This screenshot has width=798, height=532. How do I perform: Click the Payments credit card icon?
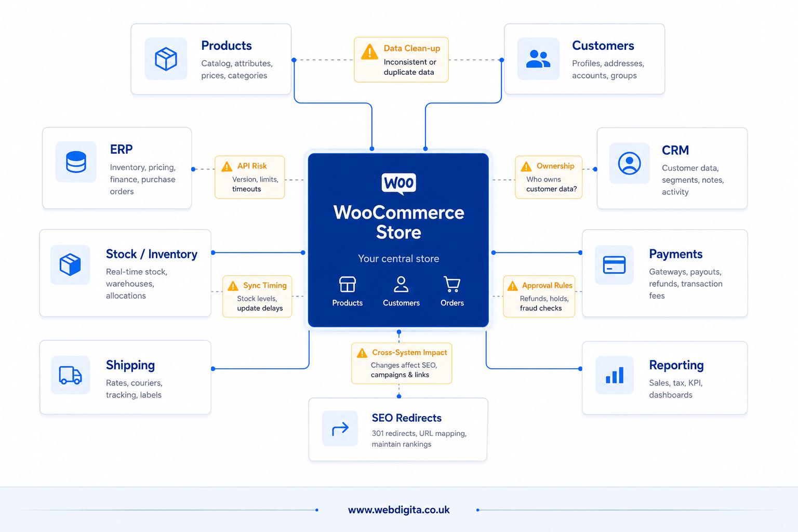click(x=614, y=264)
